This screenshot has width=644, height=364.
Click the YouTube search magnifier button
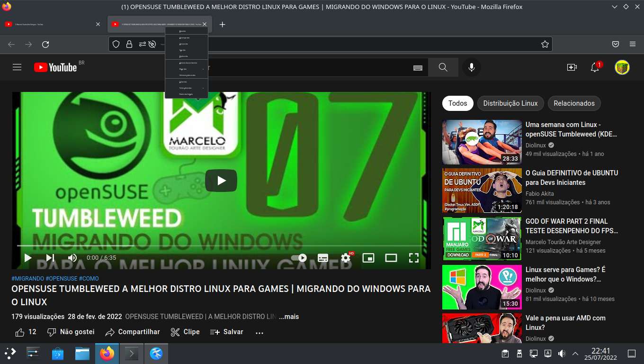[443, 67]
